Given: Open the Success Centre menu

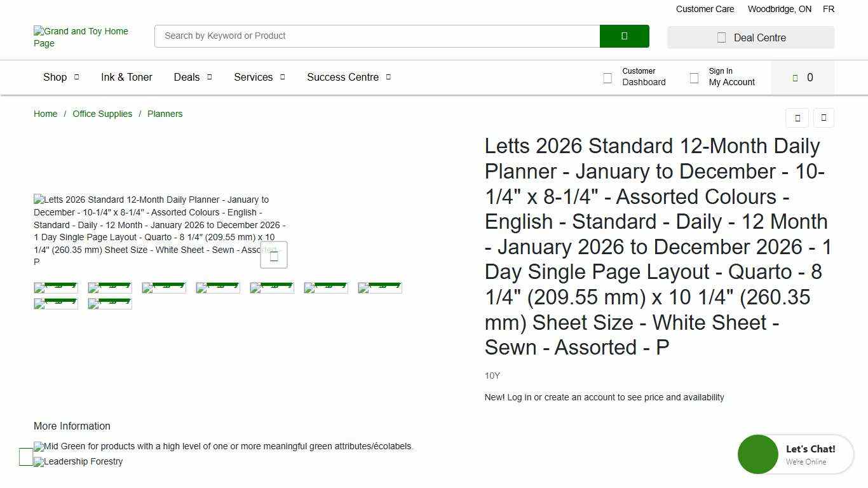Looking at the screenshot, I should (348, 78).
